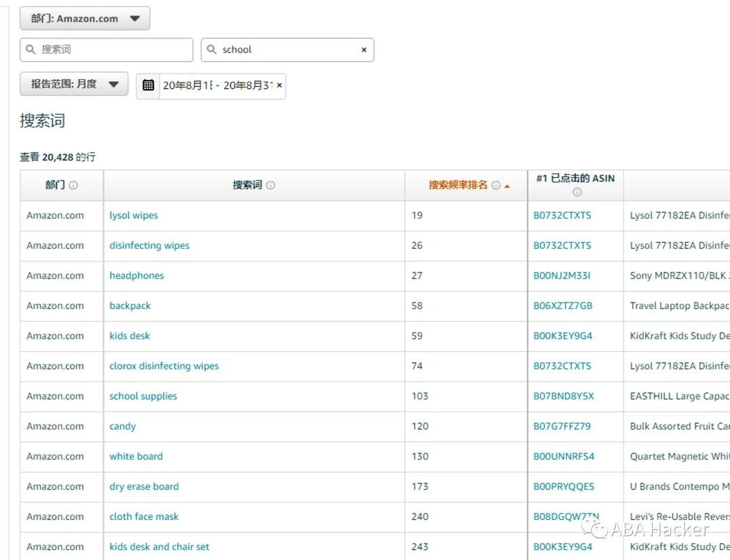Click info icon beside 搜索频率排名 header
Image resolution: width=730 pixels, height=560 pixels.
click(496, 185)
